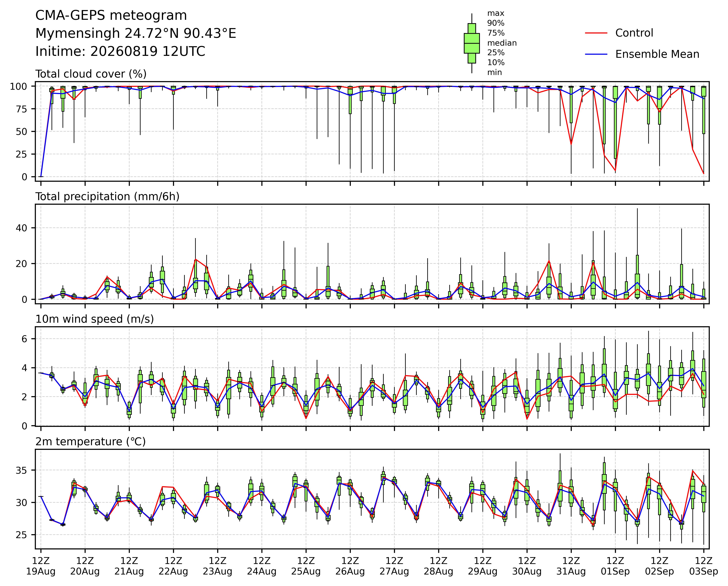Click the '12Z 24Aug' x-axis label
728x586 pixels.
pyautogui.click(x=262, y=566)
